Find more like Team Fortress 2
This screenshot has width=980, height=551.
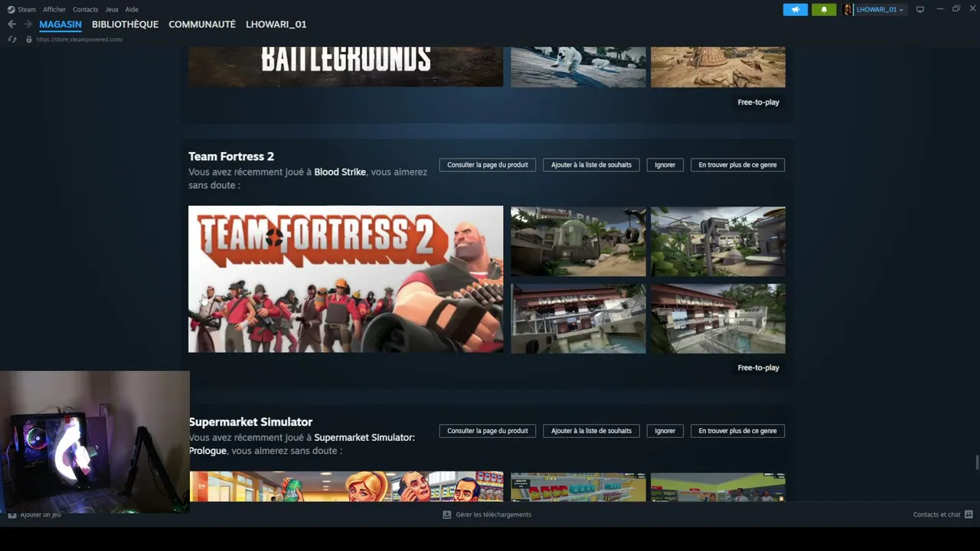(x=737, y=165)
